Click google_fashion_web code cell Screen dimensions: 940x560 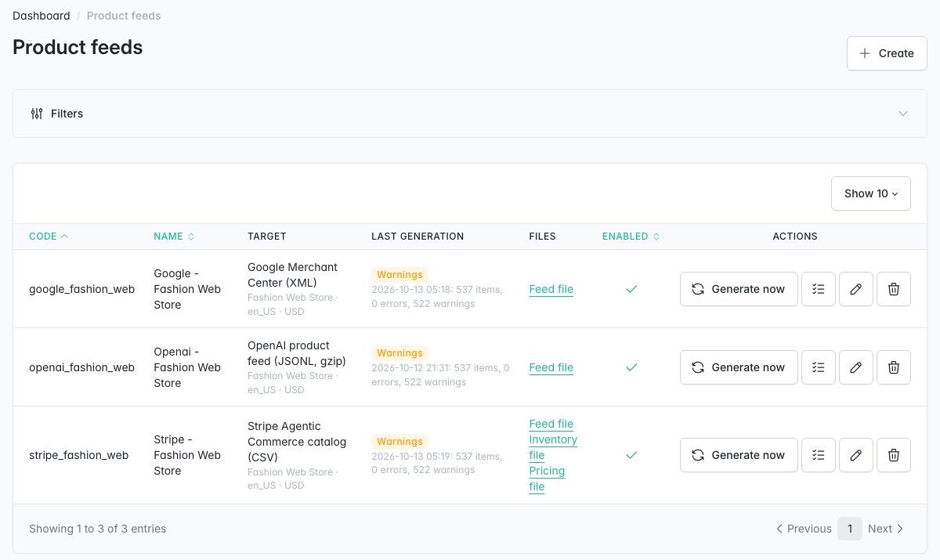click(x=82, y=289)
